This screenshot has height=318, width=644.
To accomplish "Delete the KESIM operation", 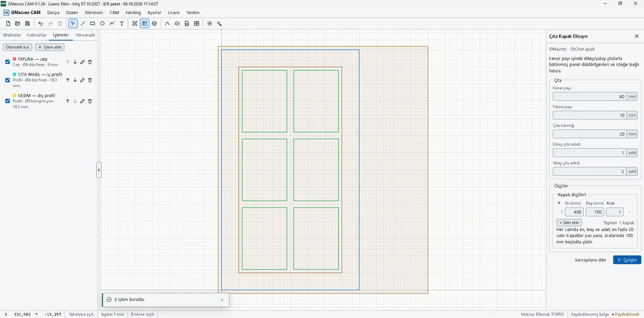I will (90, 101).
